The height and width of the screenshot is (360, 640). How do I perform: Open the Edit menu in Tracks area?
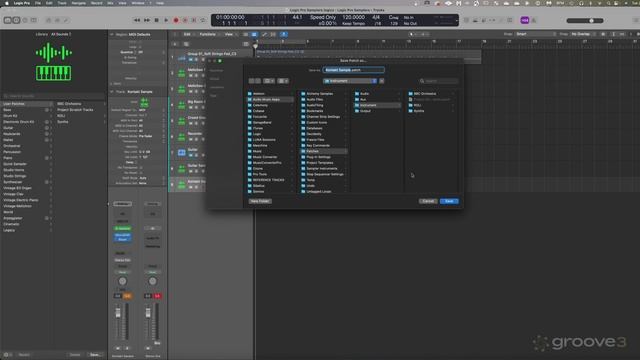[x=188, y=34]
